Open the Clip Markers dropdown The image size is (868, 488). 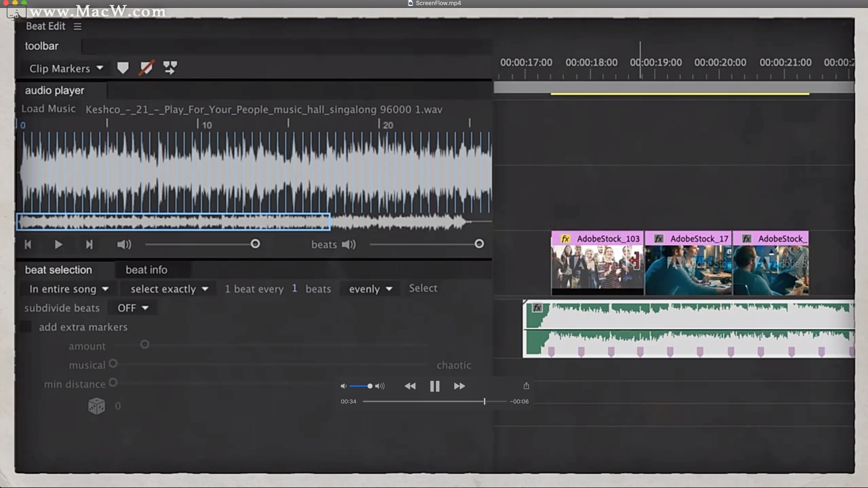click(66, 68)
